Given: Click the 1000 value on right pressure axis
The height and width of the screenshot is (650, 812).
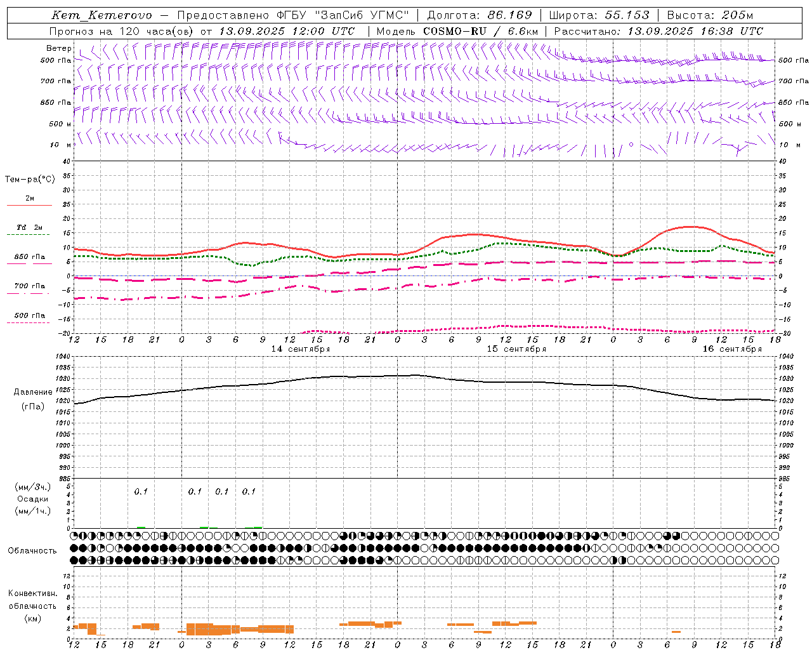Looking at the screenshot, I should [787, 446].
